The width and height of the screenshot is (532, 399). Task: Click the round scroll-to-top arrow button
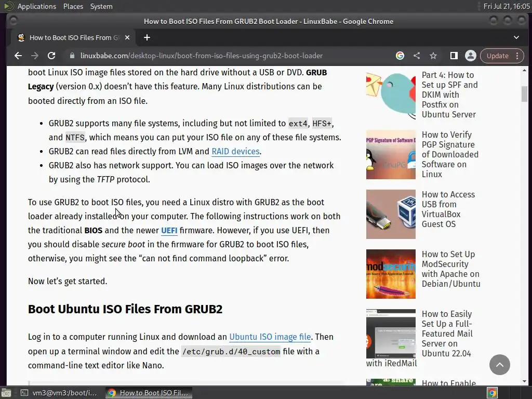pos(499,365)
